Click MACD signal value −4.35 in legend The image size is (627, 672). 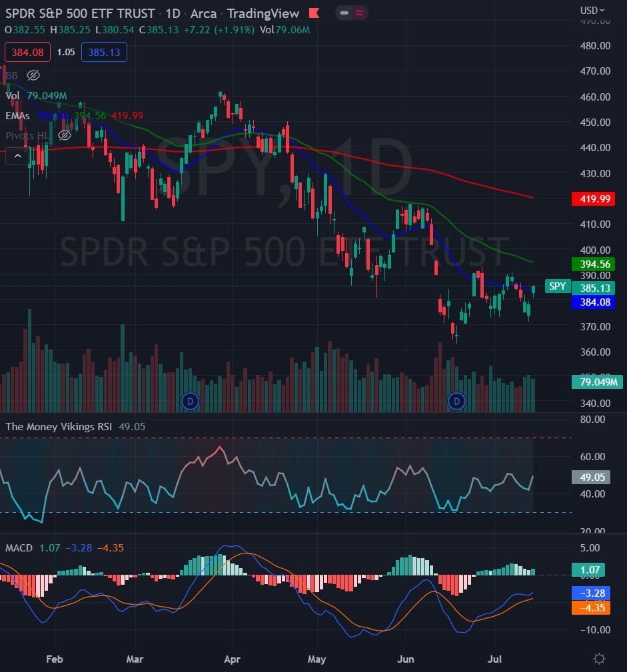point(110,548)
